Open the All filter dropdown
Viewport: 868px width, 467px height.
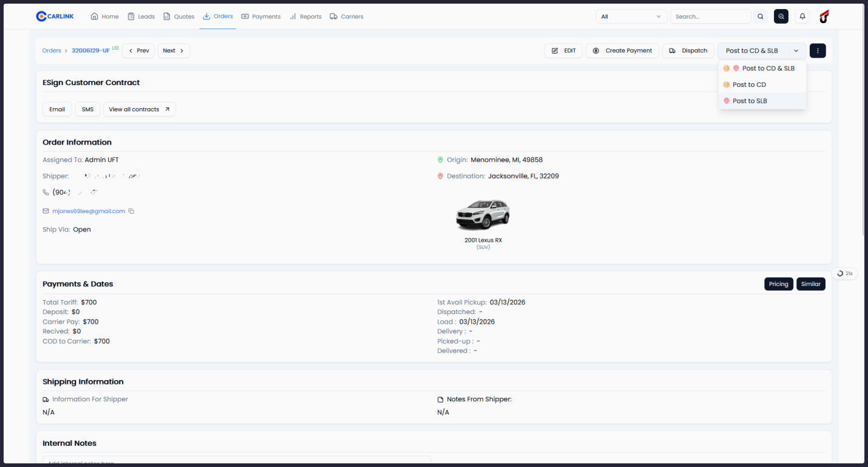coord(631,16)
